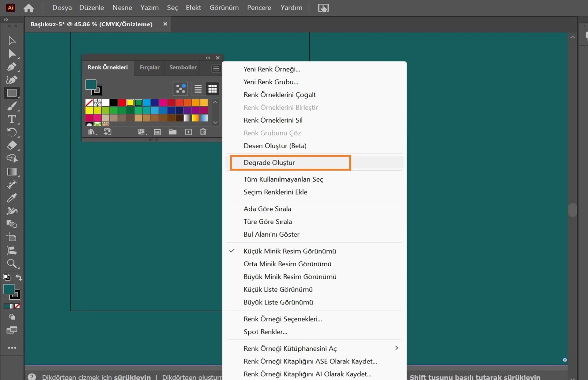Select the Gradient tool
This screenshot has height=380, width=588.
pos(12,172)
